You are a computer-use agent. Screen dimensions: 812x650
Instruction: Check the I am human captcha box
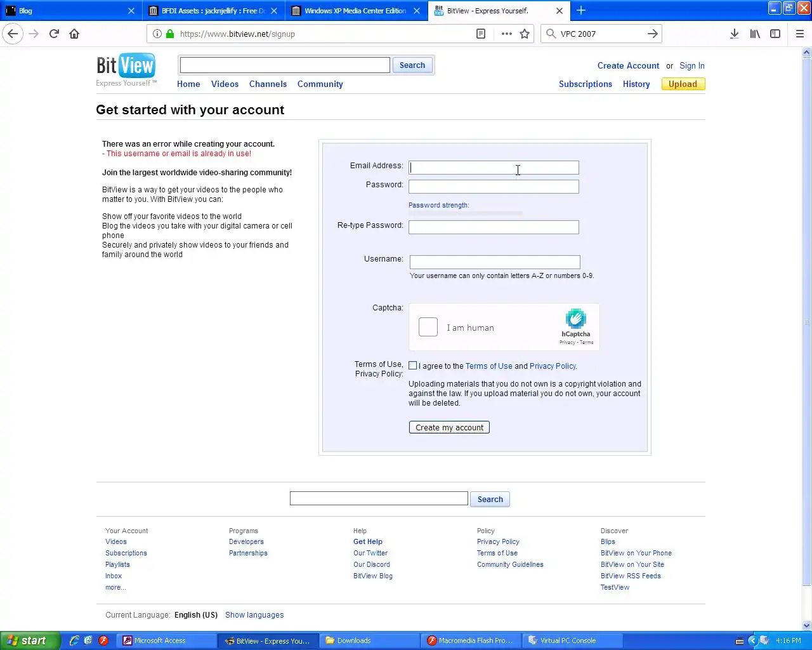[428, 327]
